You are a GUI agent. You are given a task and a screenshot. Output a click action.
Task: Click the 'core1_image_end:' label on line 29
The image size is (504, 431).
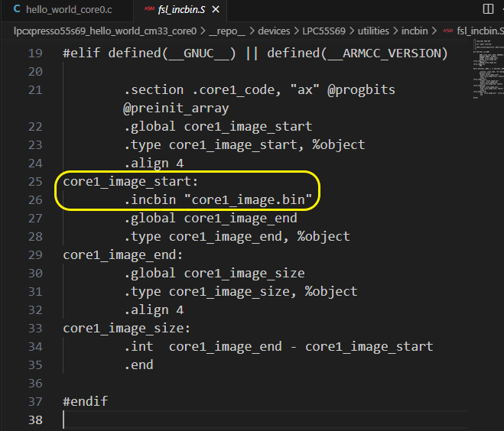point(123,254)
